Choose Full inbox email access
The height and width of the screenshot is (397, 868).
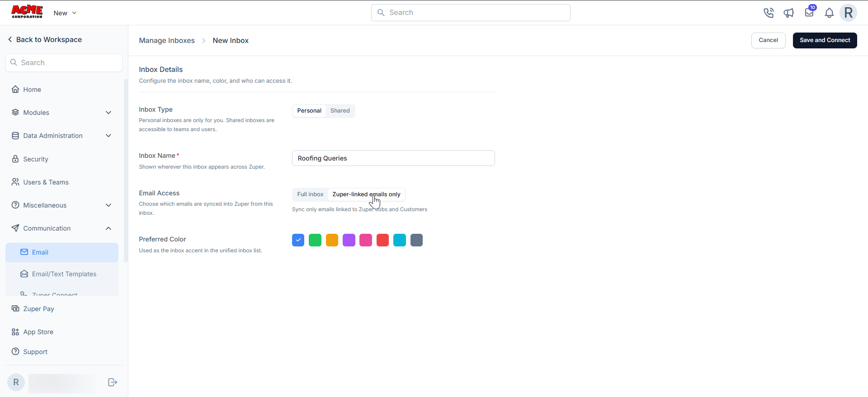310,194
